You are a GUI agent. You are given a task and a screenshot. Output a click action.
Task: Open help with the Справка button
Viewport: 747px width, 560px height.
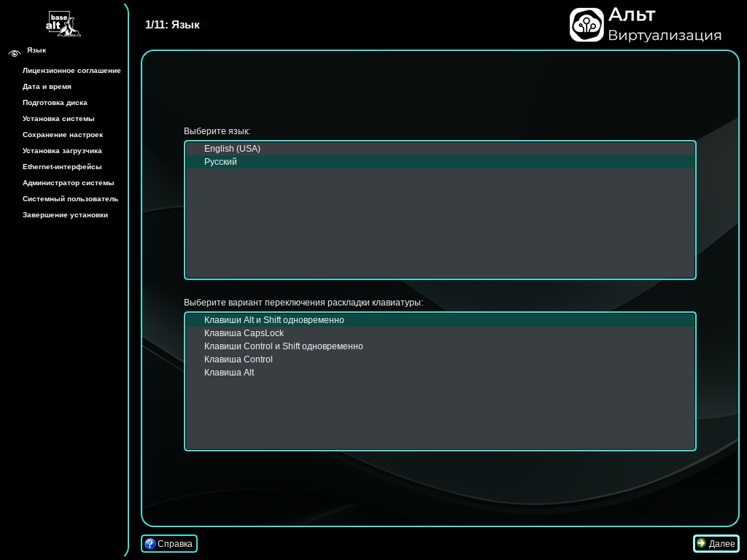[169, 543]
